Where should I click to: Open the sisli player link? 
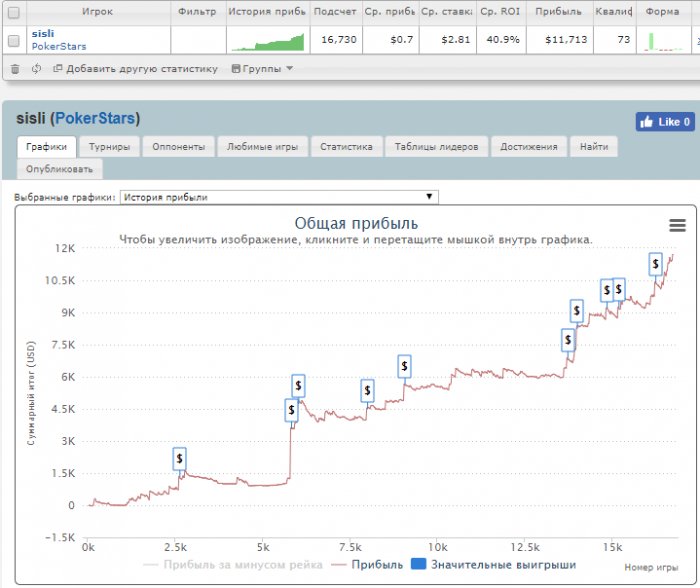coord(43,33)
